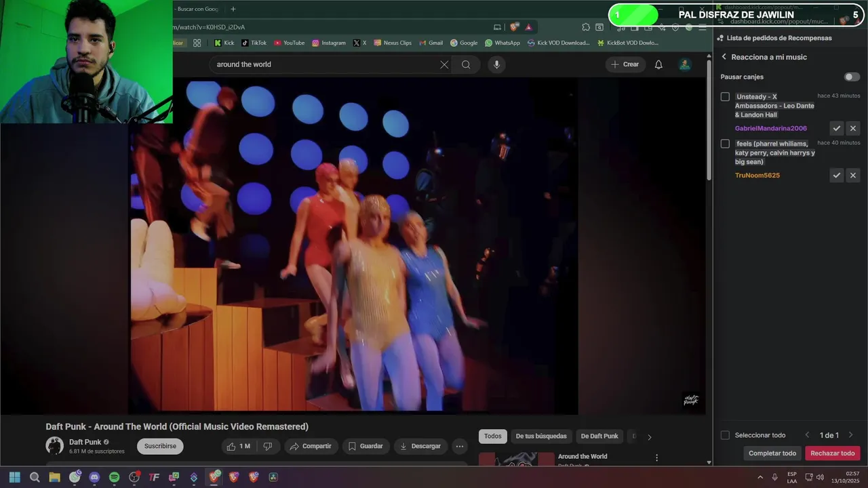This screenshot has height=488, width=868.
Task: Open options menu for Around the World suggestion
Action: click(x=656, y=457)
